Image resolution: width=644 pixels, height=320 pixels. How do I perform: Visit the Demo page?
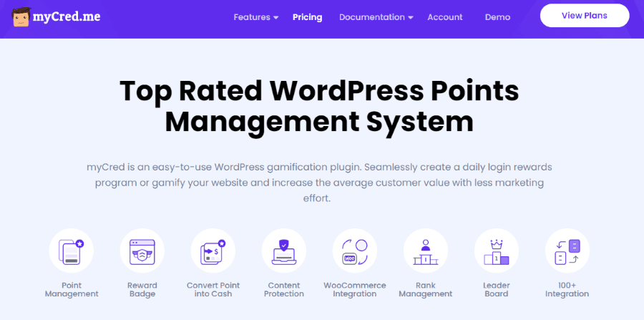click(x=497, y=17)
